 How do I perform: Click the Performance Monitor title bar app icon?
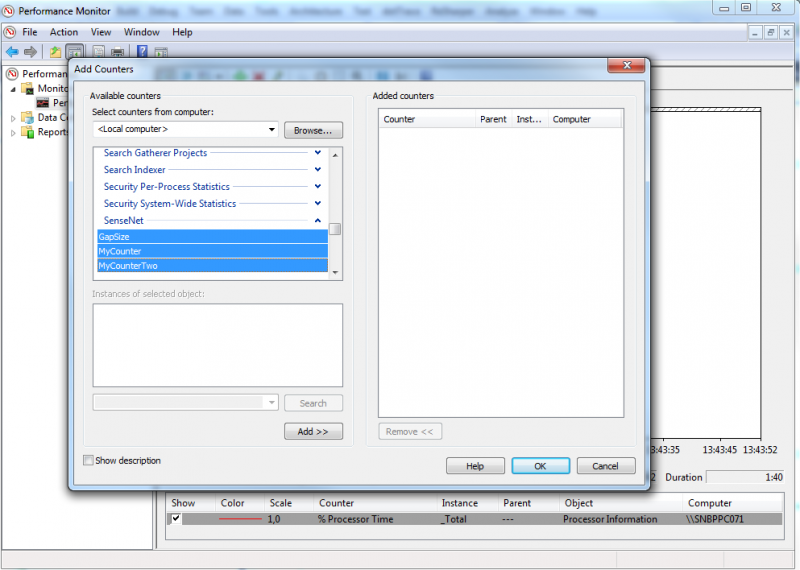tap(8, 11)
